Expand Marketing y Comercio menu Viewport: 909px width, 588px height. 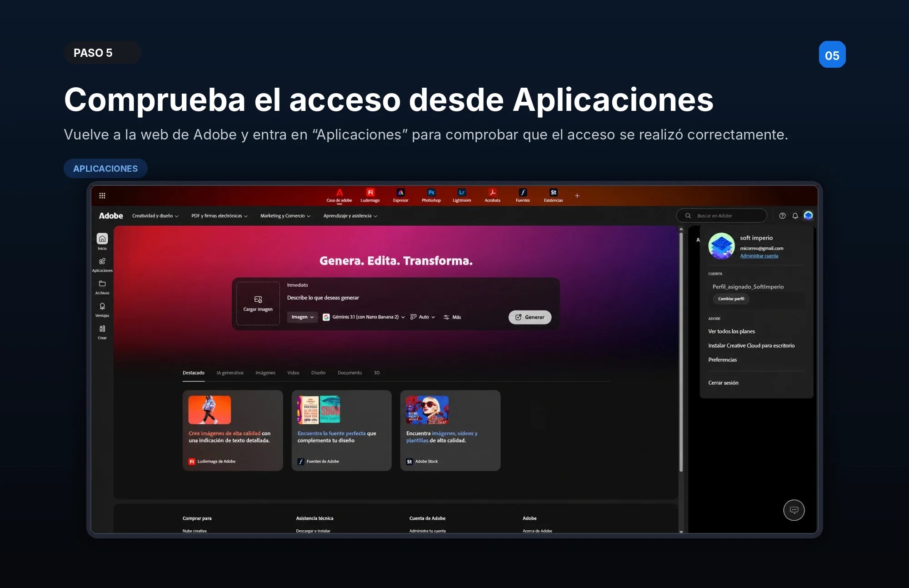[x=285, y=216]
